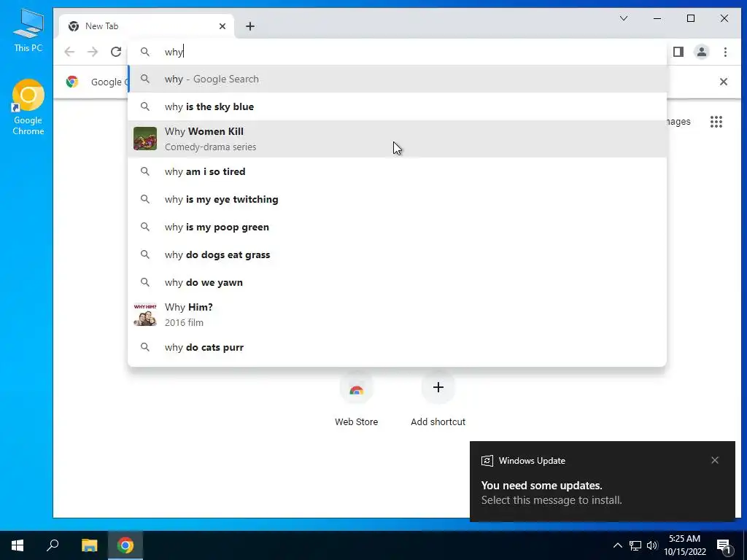The image size is (747, 560).
Task: Pick 'why do we yawn' suggestion
Action: [x=397, y=282]
